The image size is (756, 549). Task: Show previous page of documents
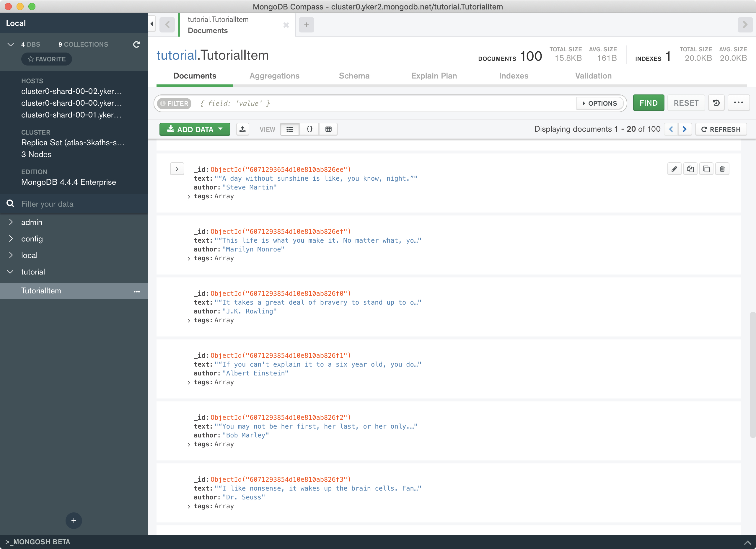click(671, 129)
